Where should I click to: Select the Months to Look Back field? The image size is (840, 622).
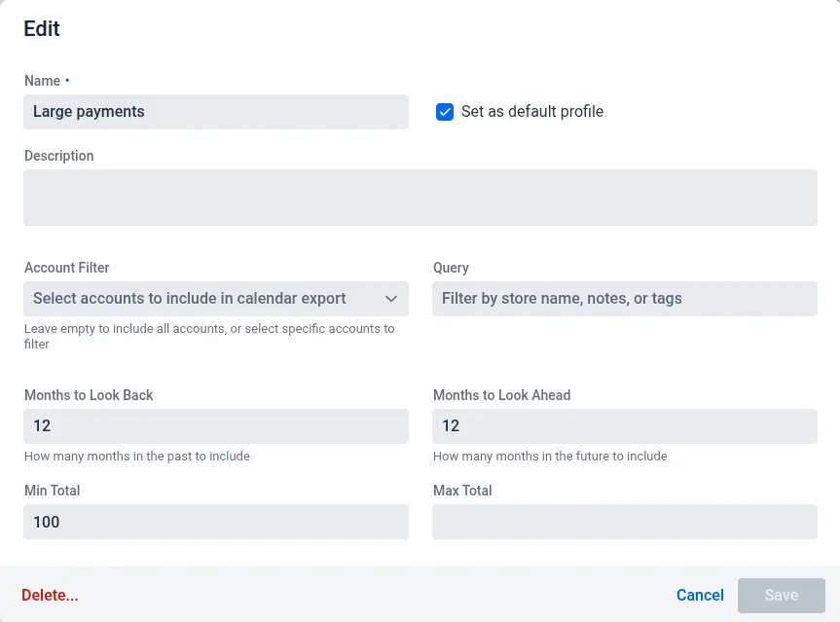pos(215,426)
